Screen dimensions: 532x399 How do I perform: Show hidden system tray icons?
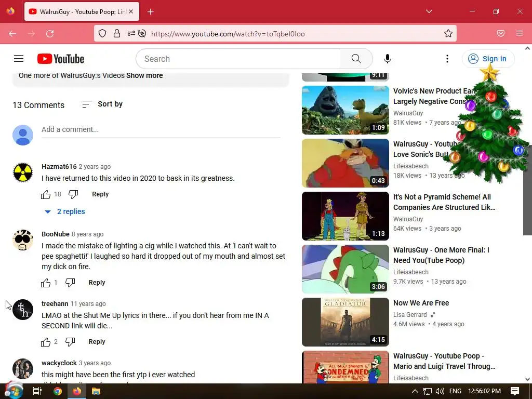(x=415, y=391)
